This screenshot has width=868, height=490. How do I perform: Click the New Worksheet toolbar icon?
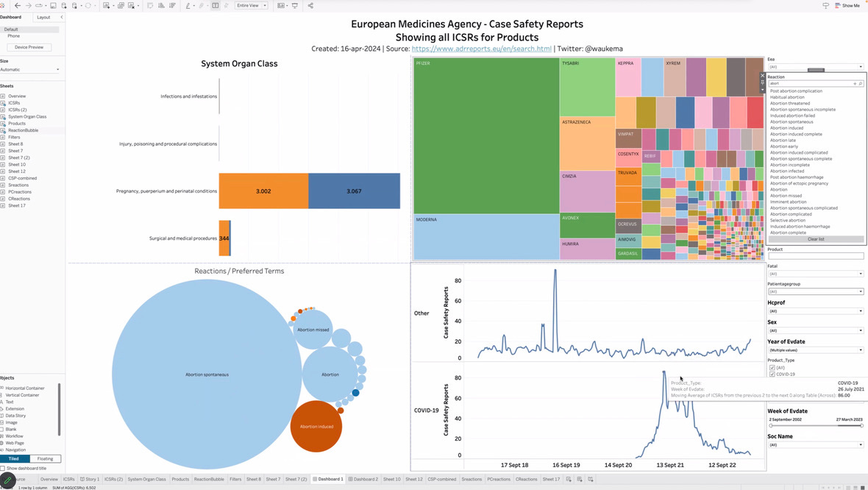tap(106, 6)
